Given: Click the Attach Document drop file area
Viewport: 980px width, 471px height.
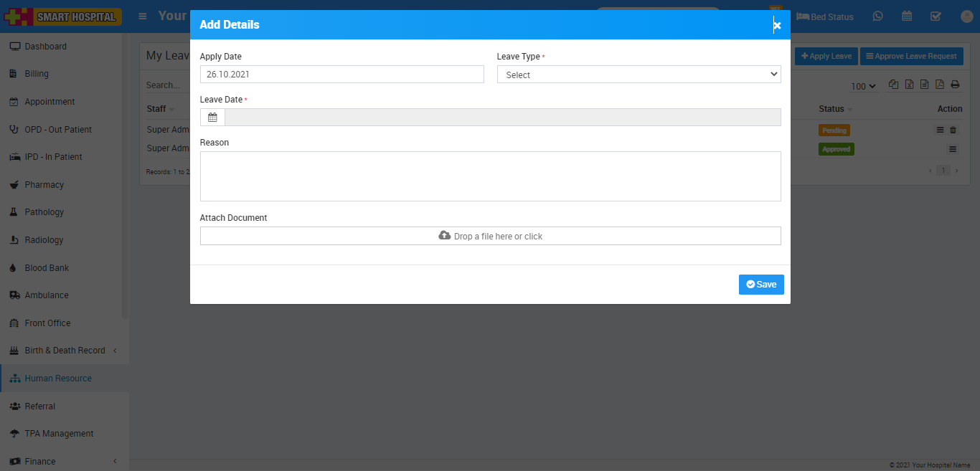Looking at the screenshot, I should click(490, 236).
